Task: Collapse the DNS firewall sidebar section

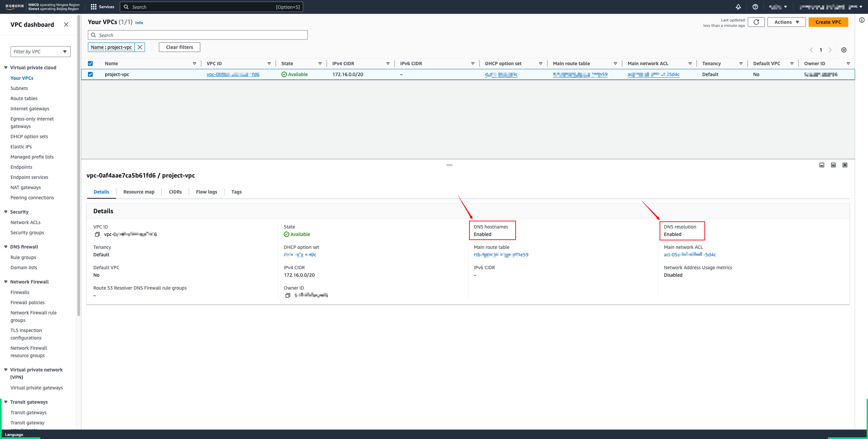Action: pos(6,247)
